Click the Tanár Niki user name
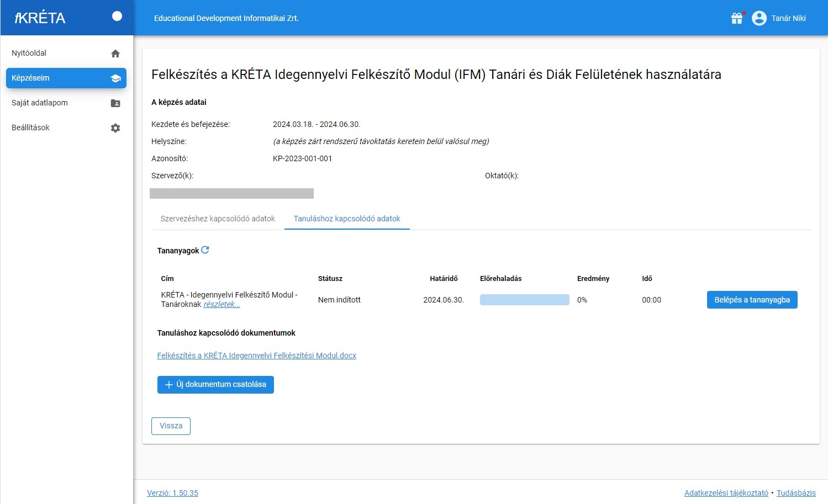The image size is (828, 504). pyautogui.click(x=788, y=18)
